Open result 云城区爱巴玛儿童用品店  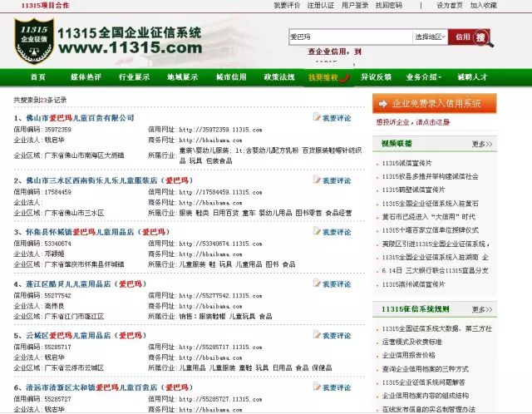(86, 336)
